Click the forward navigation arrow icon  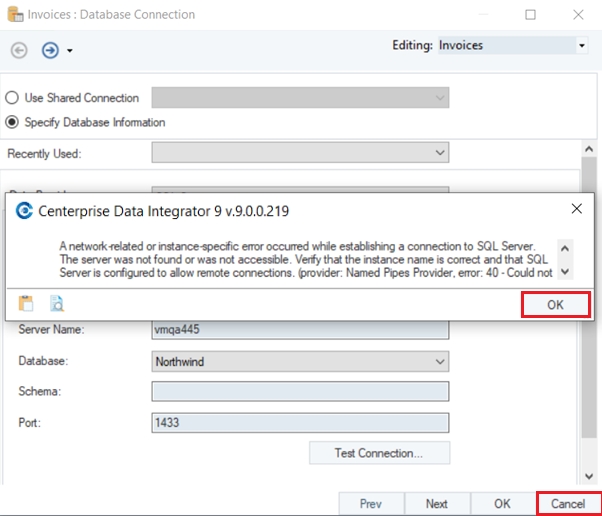[x=49, y=50]
